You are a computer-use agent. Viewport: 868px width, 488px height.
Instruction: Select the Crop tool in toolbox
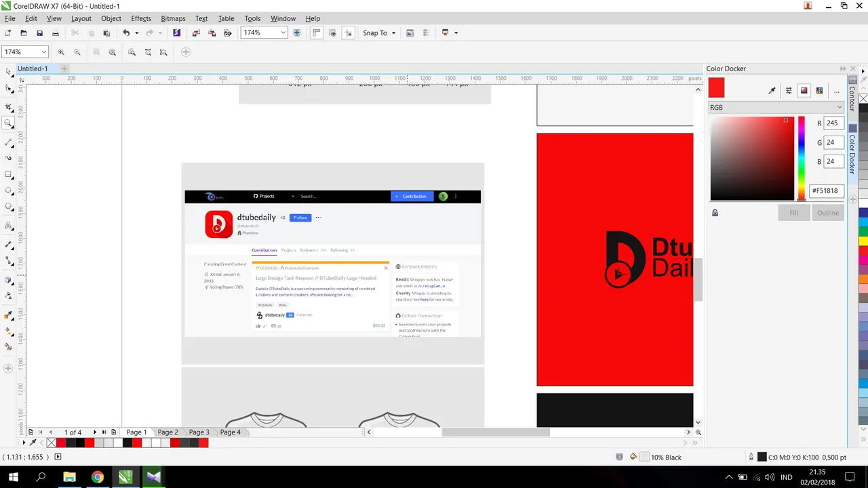[8, 106]
